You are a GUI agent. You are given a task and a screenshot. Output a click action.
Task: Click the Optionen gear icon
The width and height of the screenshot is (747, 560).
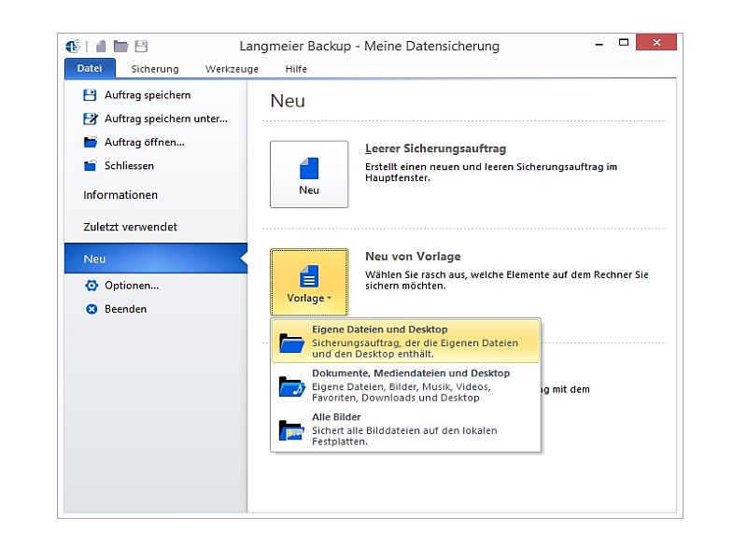point(91,286)
